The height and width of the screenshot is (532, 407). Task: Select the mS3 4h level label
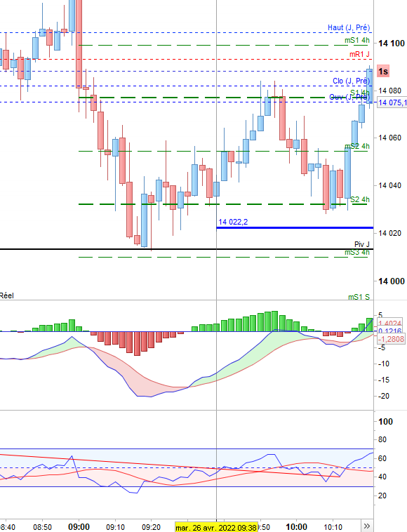click(x=356, y=252)
